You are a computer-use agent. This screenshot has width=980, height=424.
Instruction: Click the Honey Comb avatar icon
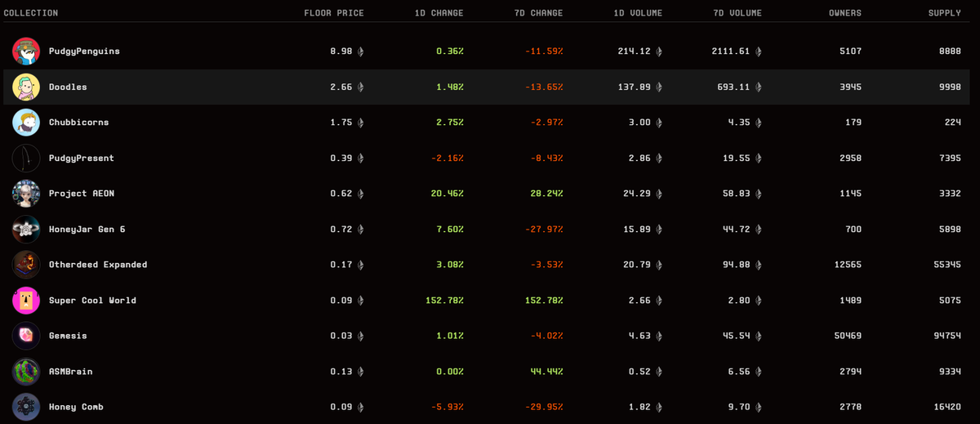pyautogui.click(x=26, y=407)
